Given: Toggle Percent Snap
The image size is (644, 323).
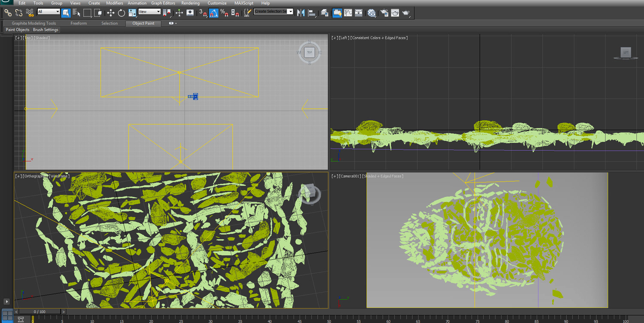Looking at the screenshot, I should coord(225,13).
